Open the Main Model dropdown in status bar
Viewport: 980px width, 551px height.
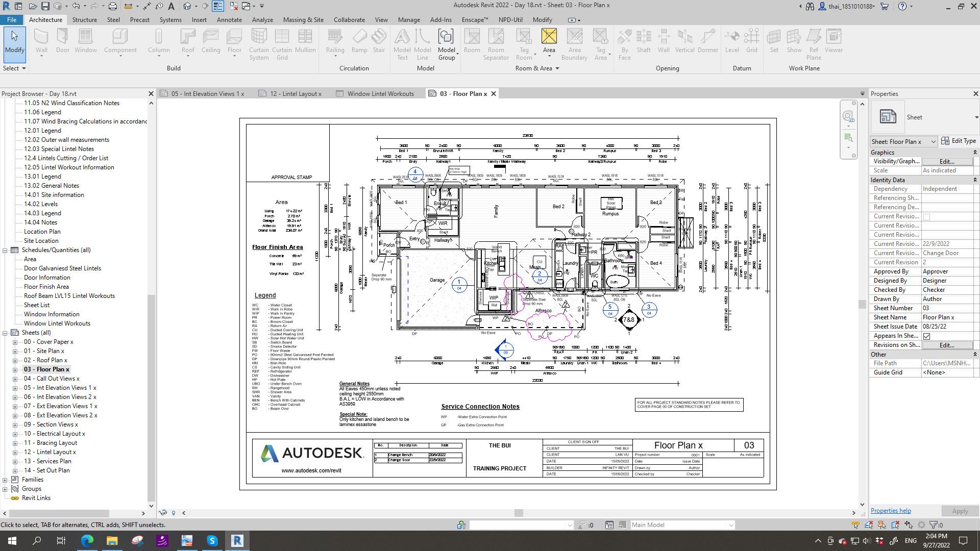click(x=730, y=525)
